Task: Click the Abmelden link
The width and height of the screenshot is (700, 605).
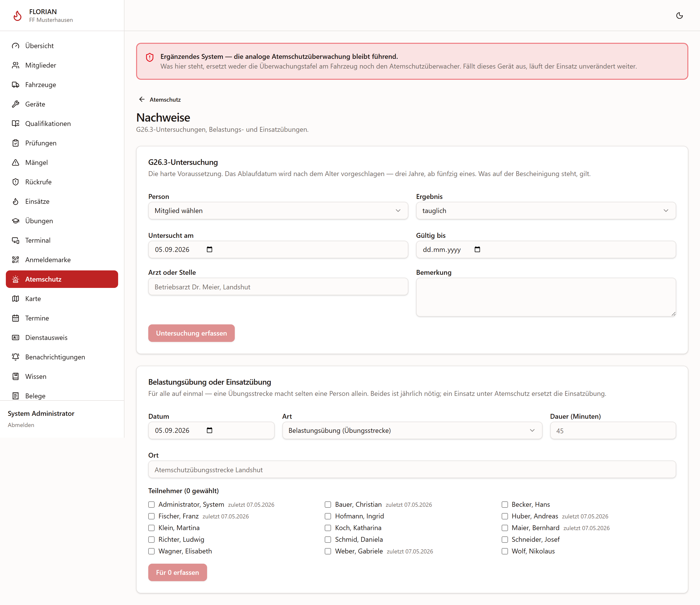Action: pos(21,425)
